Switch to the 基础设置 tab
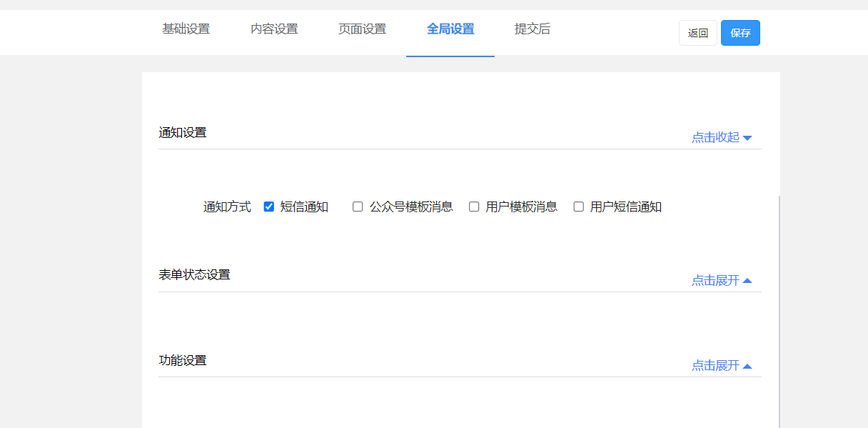Viewport: 868px width, 428px height. (x=186, y=29)
